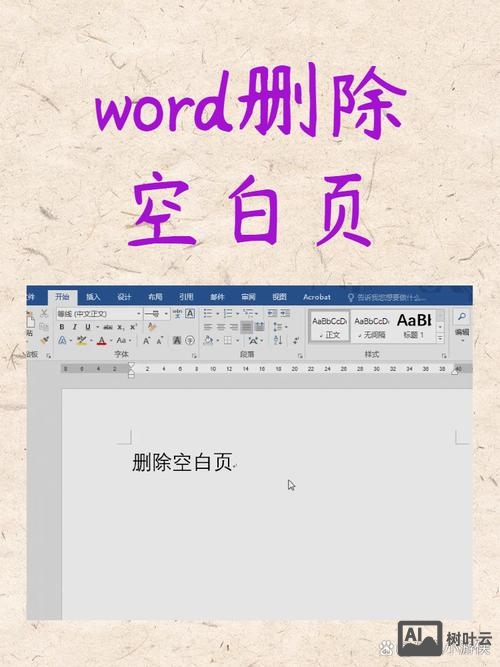Apply the 无间隔 style
This screenshot has width=500, height=667.
[371, 326]
